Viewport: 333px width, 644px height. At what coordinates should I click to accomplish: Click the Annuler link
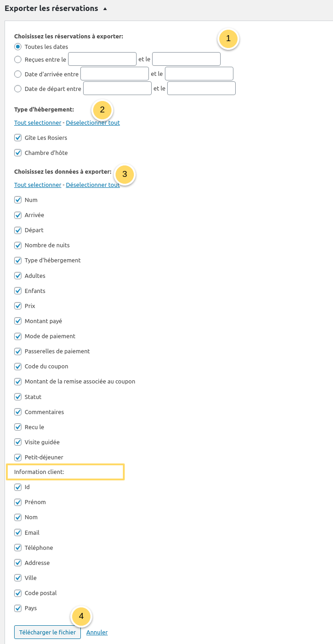point(97,633)
